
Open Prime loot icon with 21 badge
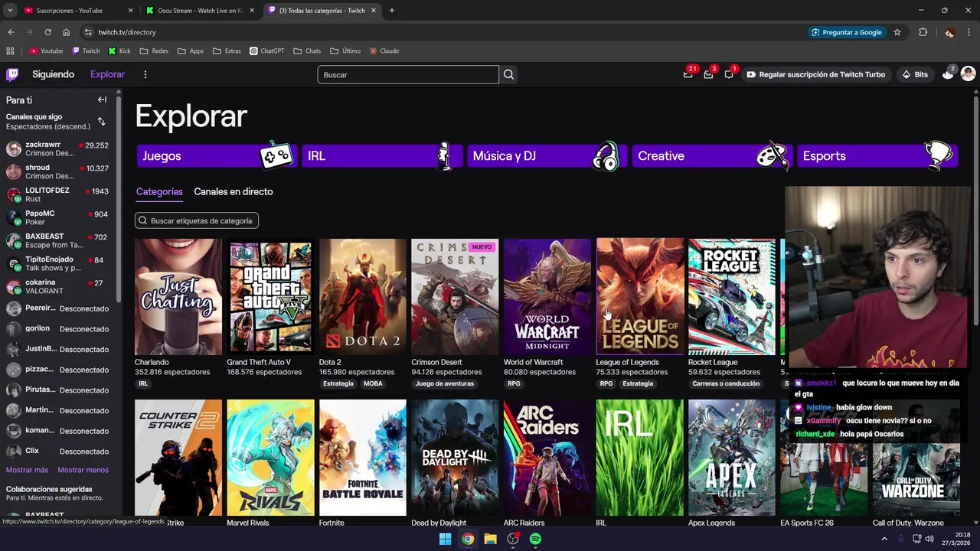click(688, 74)
